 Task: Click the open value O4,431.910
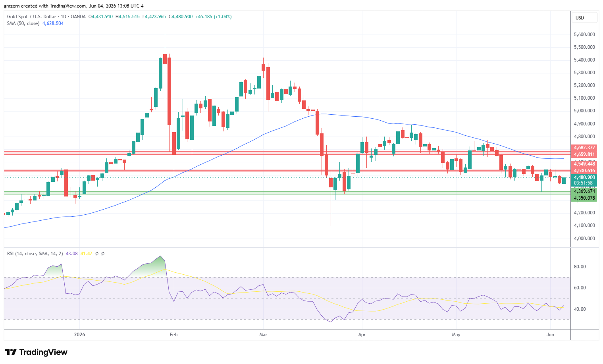tap(100, 17)
